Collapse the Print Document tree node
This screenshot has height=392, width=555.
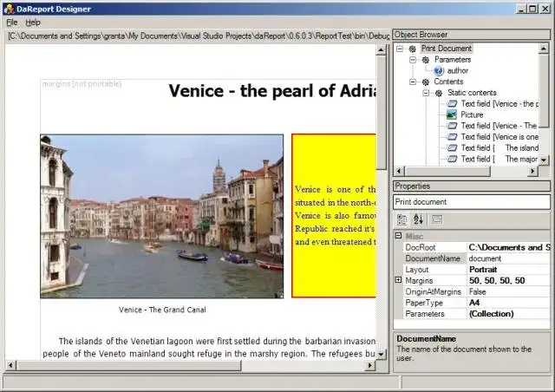(x=400, y=49)
